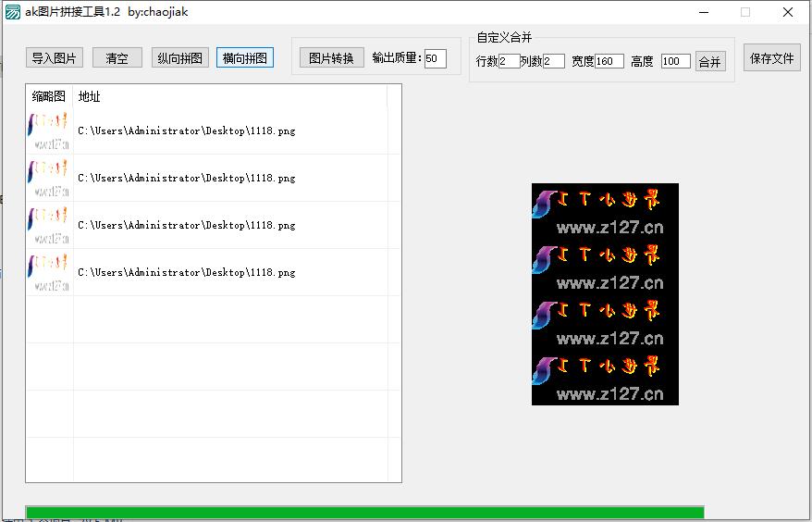Select the second 1118.png row thumbnail

48,178
